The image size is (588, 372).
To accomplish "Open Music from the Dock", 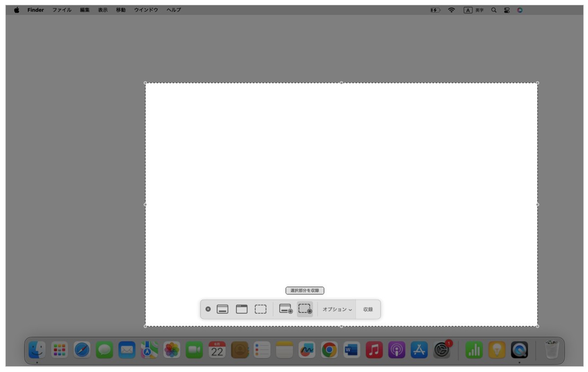I will (374, 350).
